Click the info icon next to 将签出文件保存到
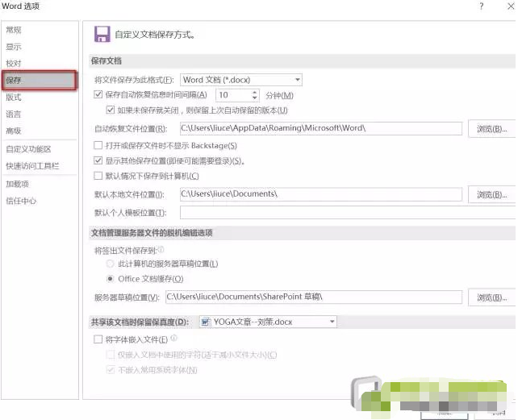The height and width of the screenshot is (420, 518). (161, 250)
